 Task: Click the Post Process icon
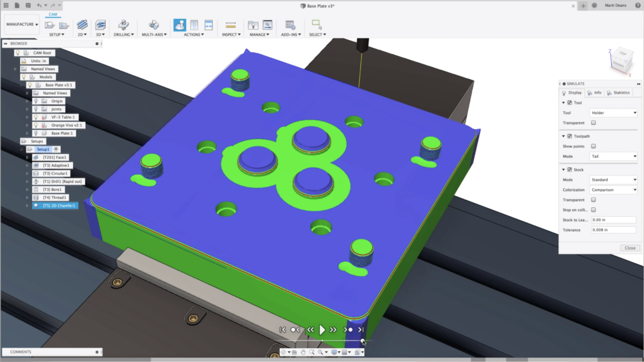(x=194, y=25)
